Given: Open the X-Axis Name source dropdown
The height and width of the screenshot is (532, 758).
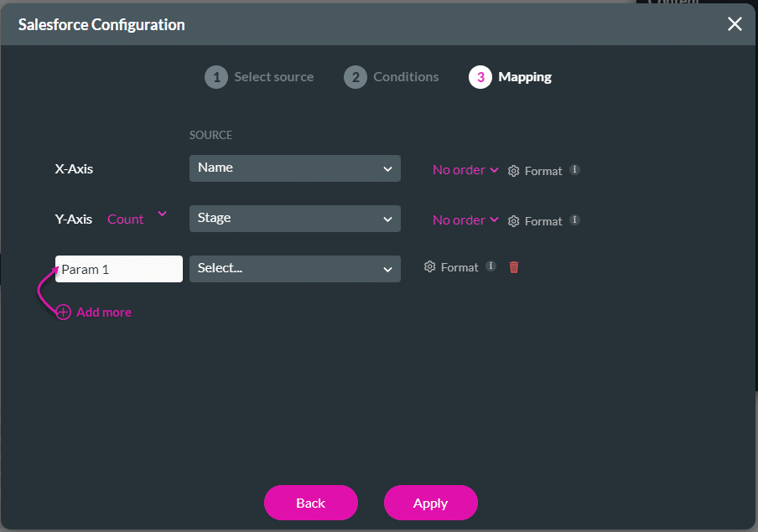Looking at the screenshot, I should (x=295, y=168).
